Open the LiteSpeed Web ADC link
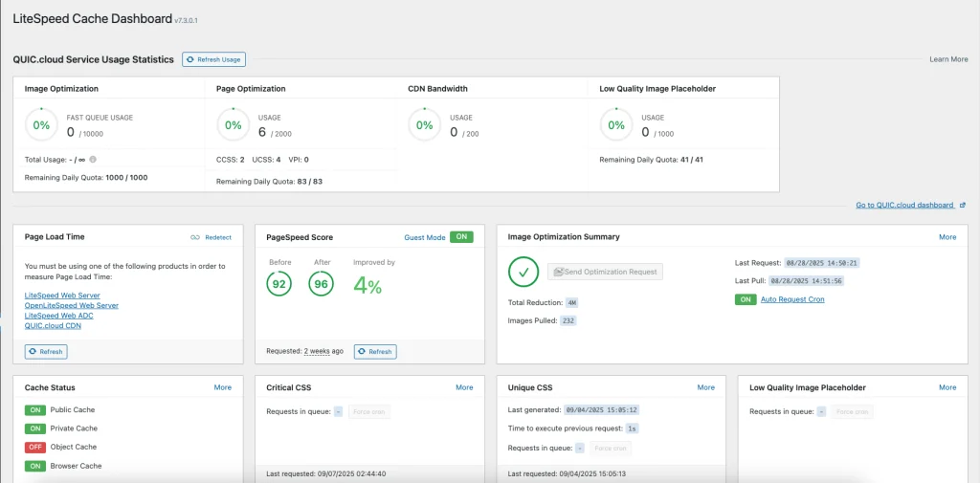The width and height of the screenshot is (980, 483). pos(58,315)
